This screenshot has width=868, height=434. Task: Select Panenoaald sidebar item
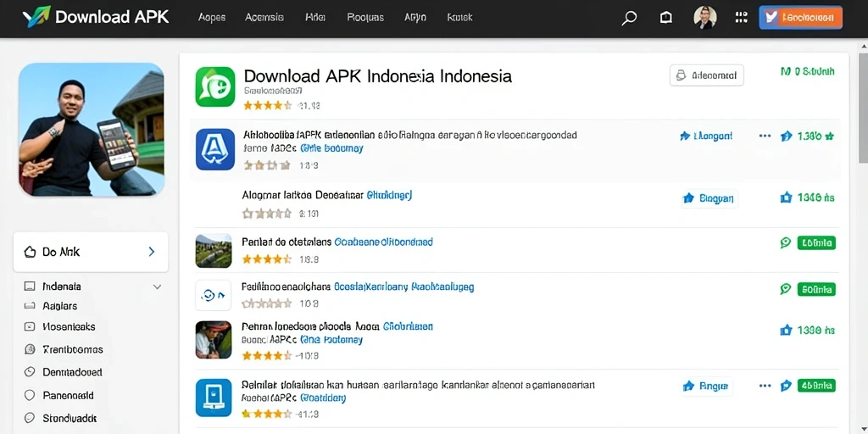coord(68,396)
